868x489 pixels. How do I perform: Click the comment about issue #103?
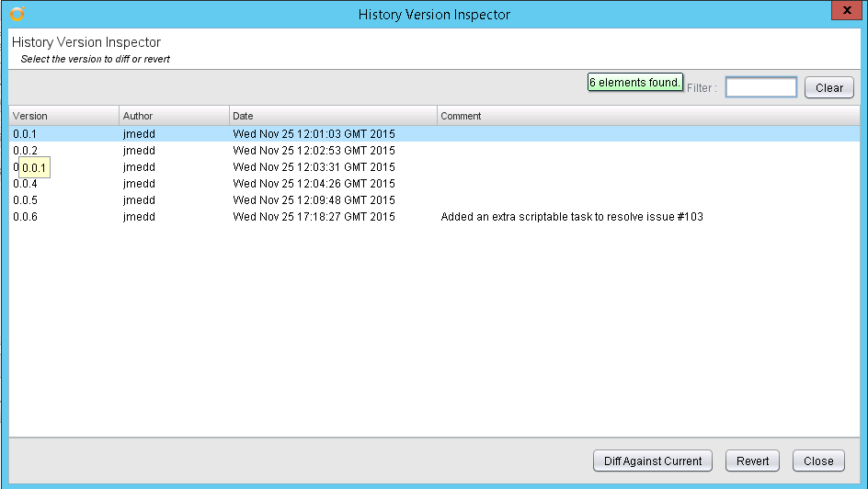click(572, 217)
